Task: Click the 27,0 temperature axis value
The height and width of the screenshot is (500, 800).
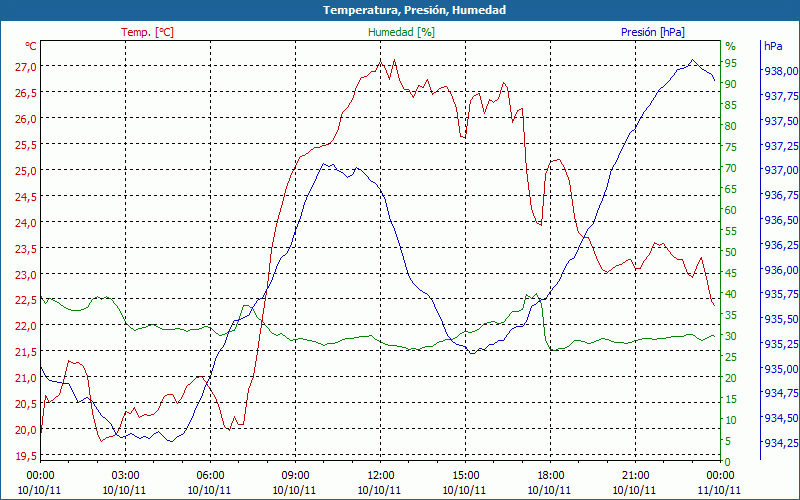Action: (x=26, y=66)
